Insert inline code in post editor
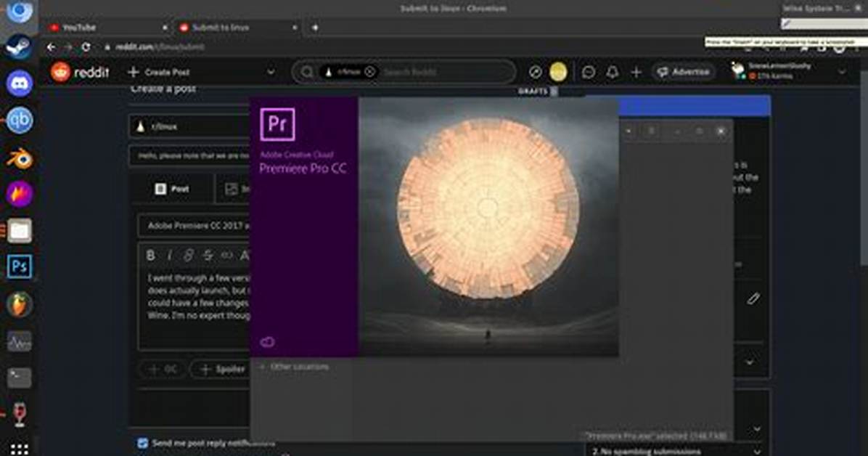Image resolution: width=868 pixels, height=456 pixels. [x=226, y=256]
